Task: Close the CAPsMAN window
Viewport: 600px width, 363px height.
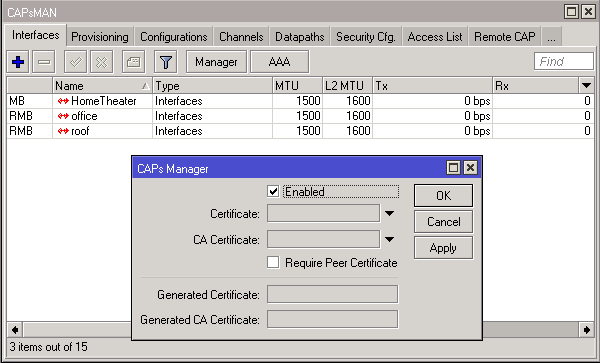Action: (588, 12)
